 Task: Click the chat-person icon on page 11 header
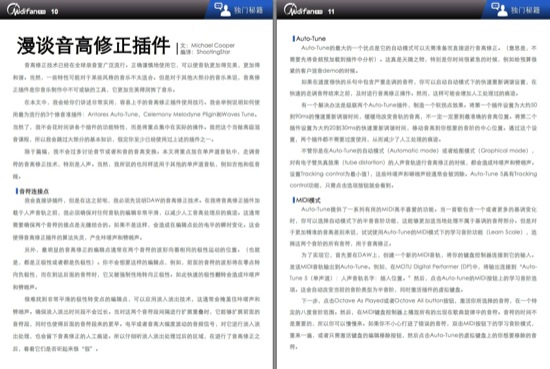click(499, 9)
